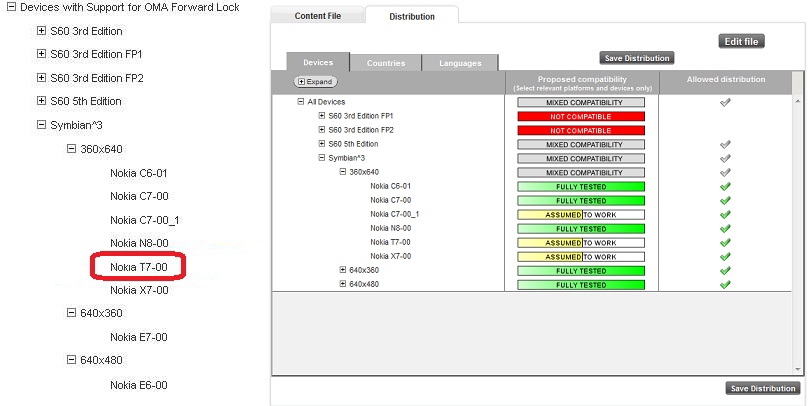The image size is (811, 406).
Task: Toggle allowed distribution checkmark for Nokia T7-00
Action: 725,243
